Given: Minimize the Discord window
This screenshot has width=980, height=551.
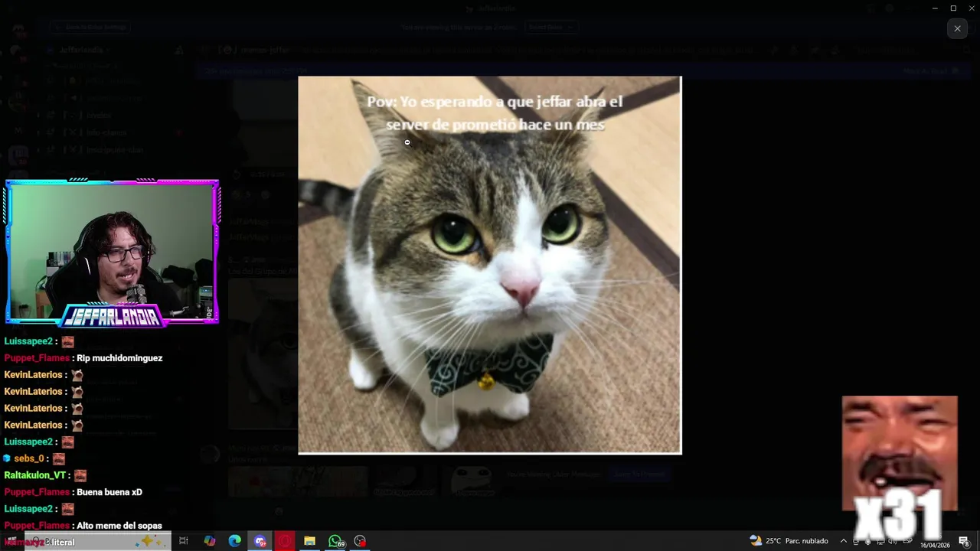Looking at the screenshot, I should point(935,8).
